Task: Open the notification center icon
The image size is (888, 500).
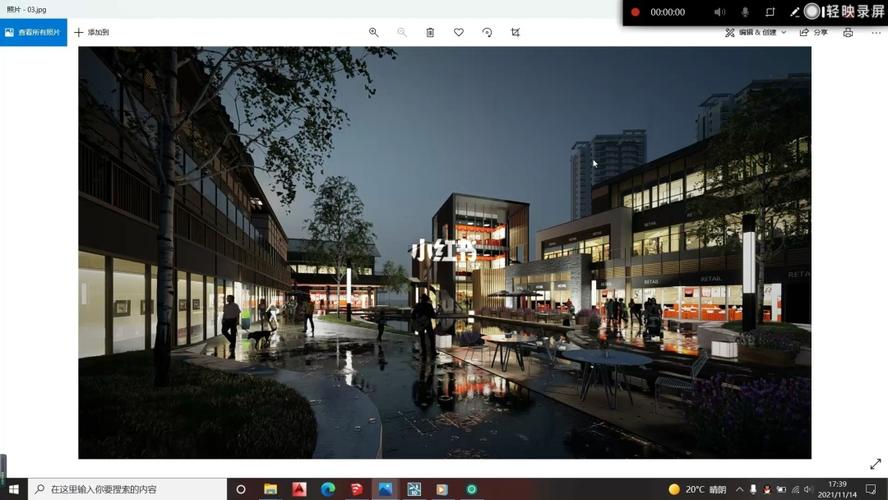Action: (871, 489)
